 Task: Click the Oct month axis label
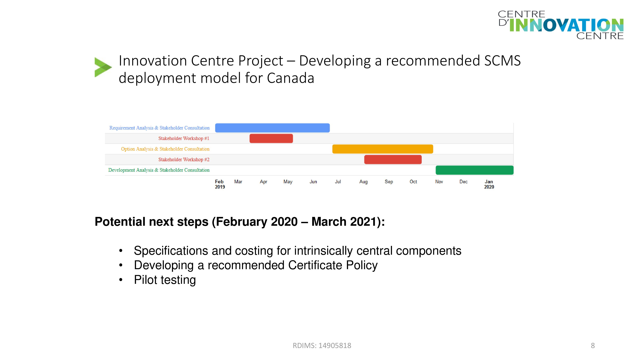click(413, 182)
